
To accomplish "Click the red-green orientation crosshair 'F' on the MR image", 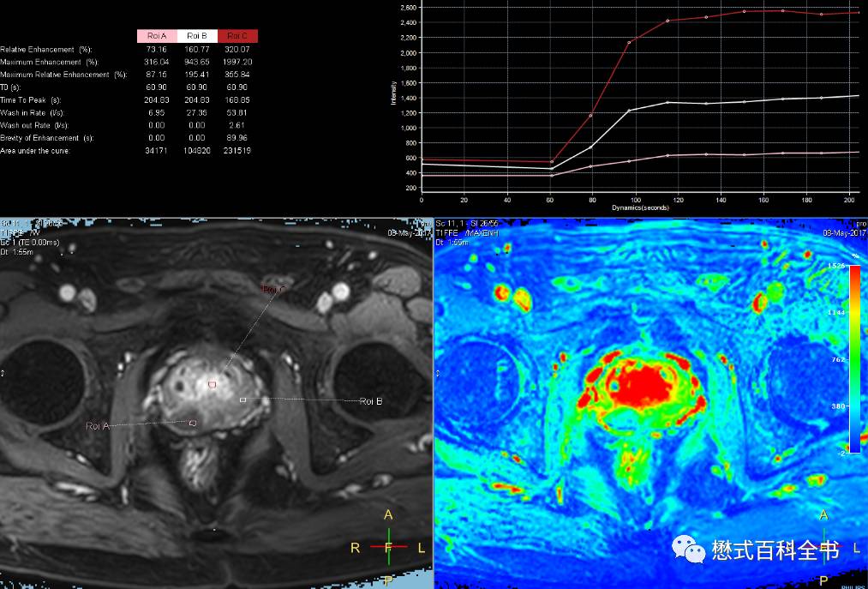I will pos(389,547).
